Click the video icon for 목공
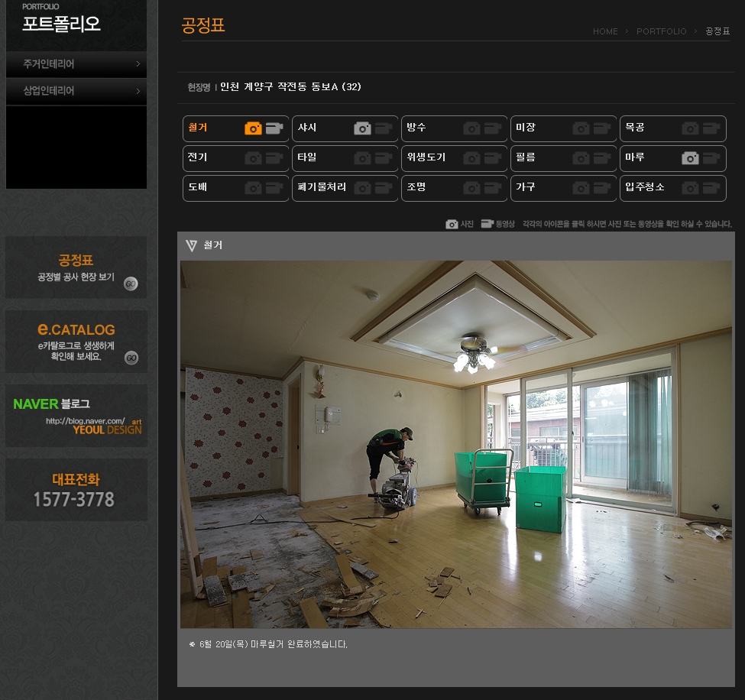The height and width of the screenshot is (700, 745). pyautogui.click(x=711, y=128)
